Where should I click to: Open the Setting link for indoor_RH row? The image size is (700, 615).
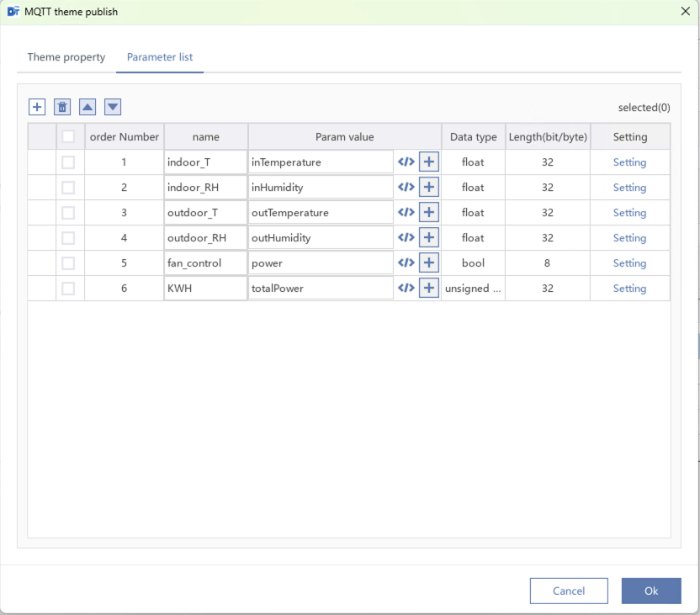click(629, 188)
